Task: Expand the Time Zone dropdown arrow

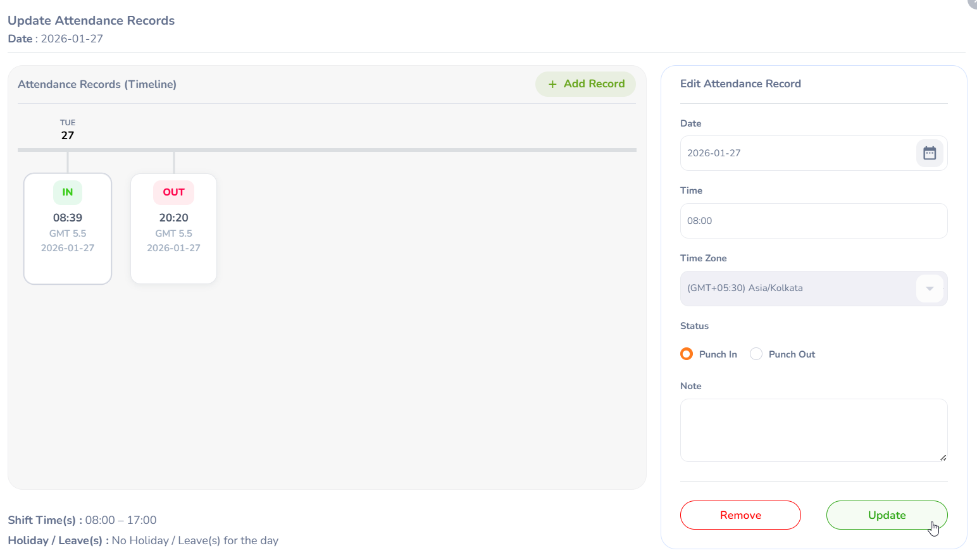Action: [930, 289]
